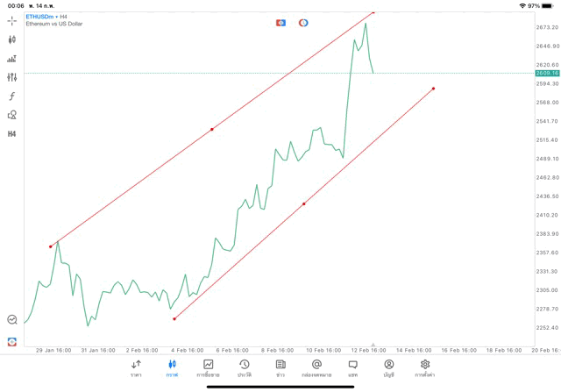Open chart settings sliders icon
561x392 pixels.
[x=11, y=77]
